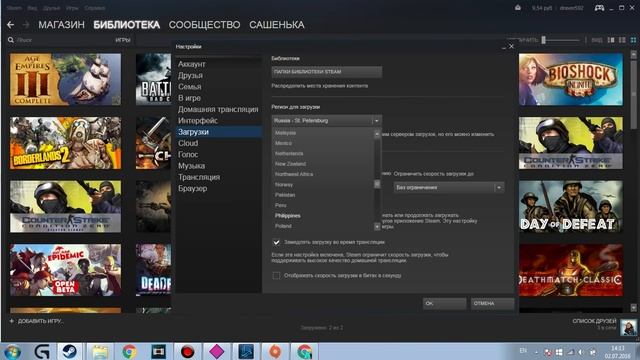Go to the МАГАЗИН store page

click(x=62, y=25)
